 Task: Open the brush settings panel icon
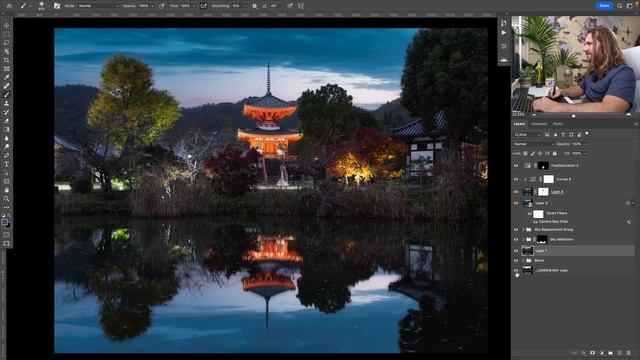57,6
